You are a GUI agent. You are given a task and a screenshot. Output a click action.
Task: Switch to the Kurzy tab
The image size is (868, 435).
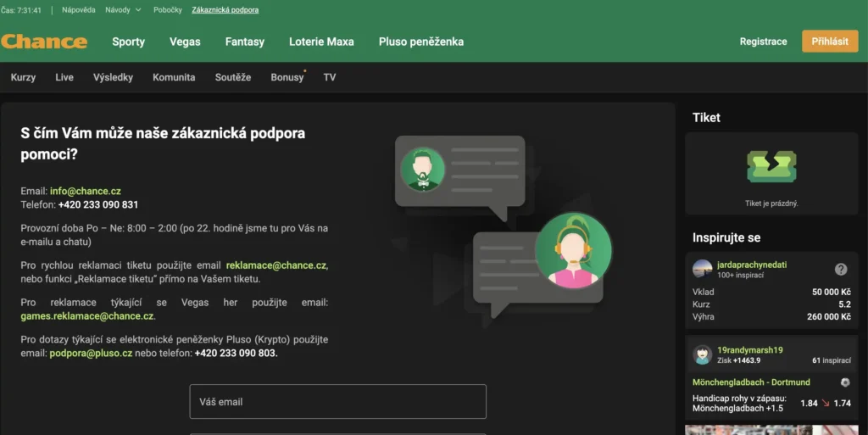[x=23, y=77]
